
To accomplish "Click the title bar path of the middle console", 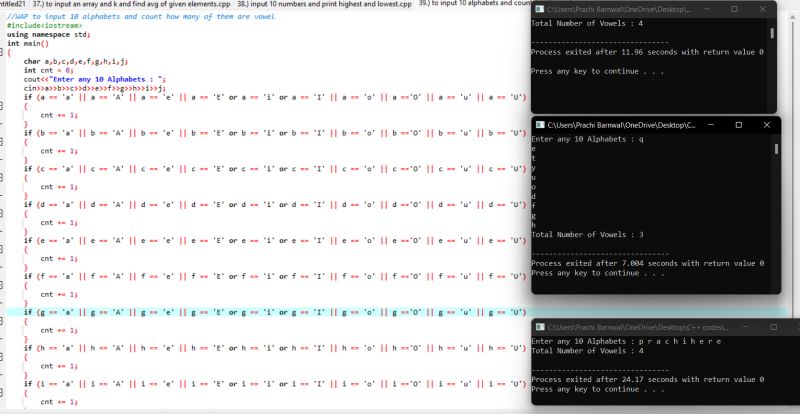I will tap(621, 125).
